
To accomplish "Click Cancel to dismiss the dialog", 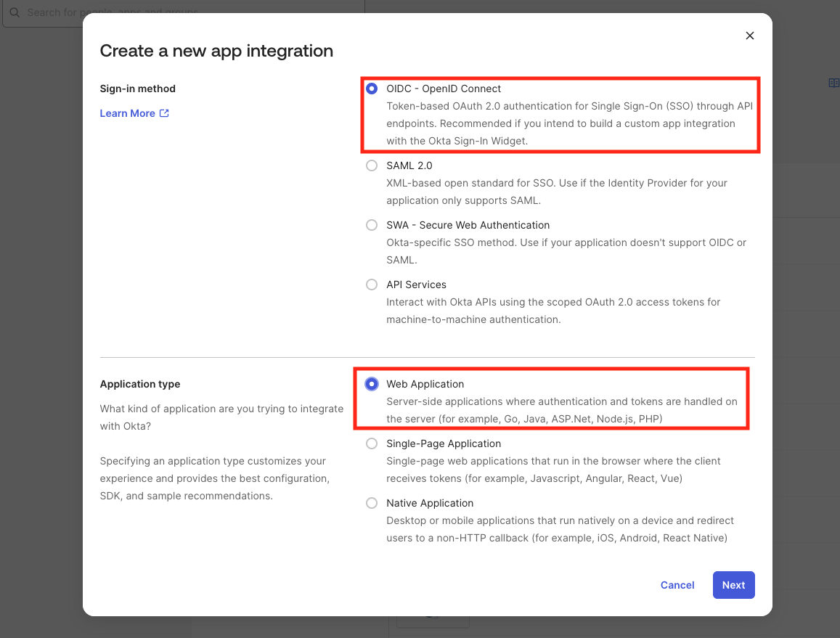I will [677, 585].
